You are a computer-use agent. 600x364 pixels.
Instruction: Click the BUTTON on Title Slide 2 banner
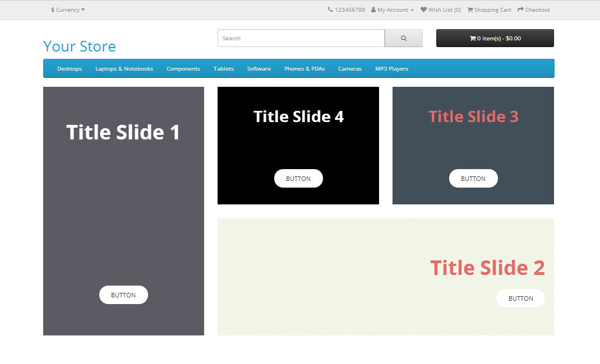pos(520,298)
